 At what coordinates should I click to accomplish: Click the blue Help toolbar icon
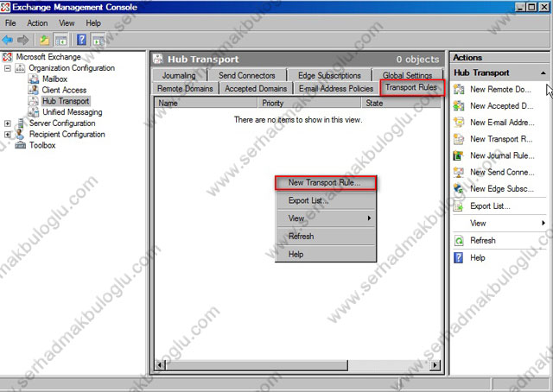point(81,40)
